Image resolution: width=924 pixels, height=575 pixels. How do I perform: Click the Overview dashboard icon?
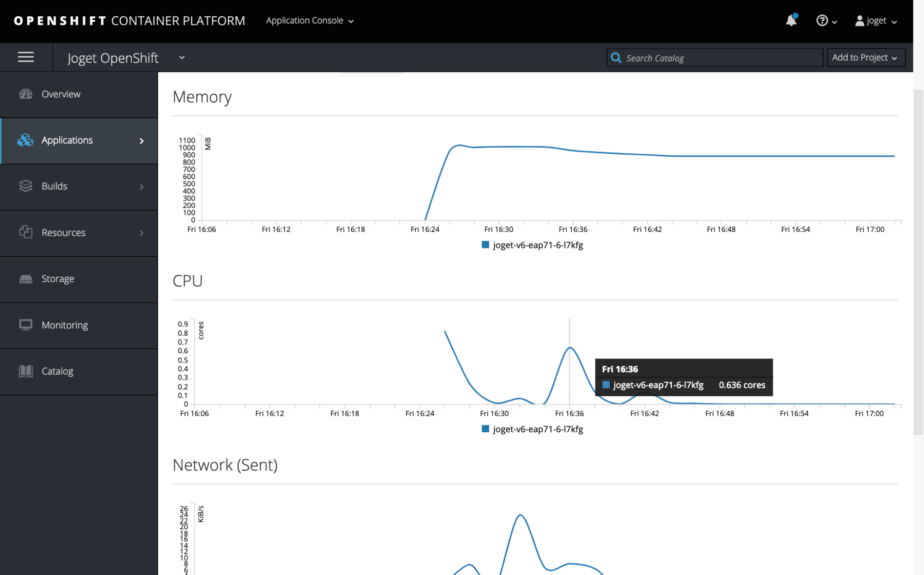[x=26, y=94]
